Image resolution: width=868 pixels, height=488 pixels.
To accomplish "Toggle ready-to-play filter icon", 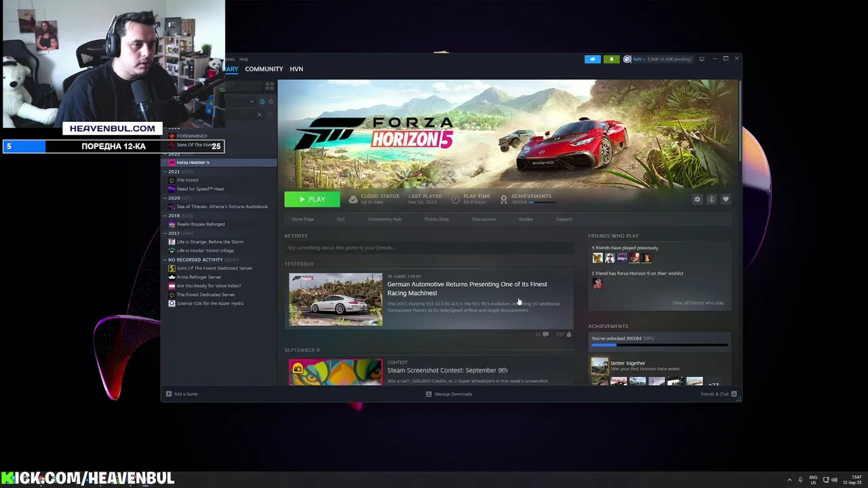I will (271, 102).
